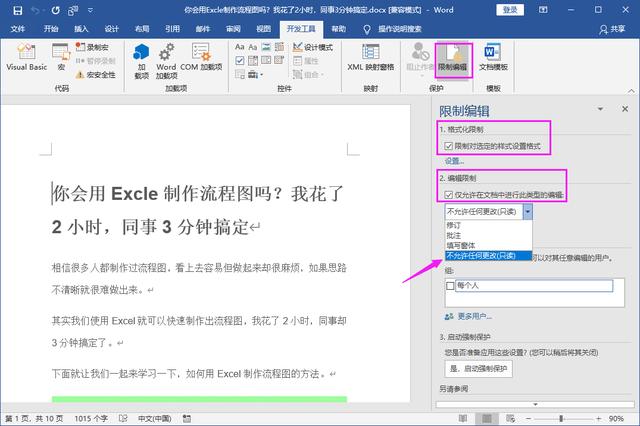Open 宏安全性 macro security settings
Screen dimensions: 640x426
pyautogui.click(x=96, y=75)
